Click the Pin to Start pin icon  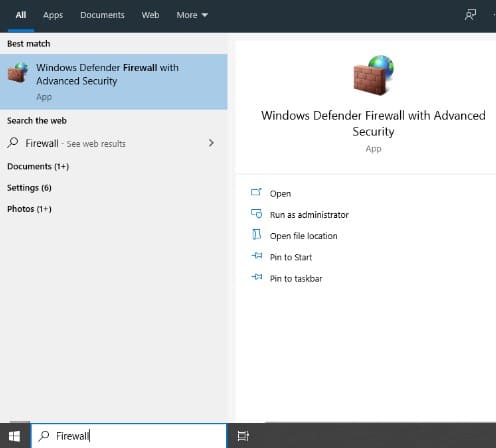click(257, 256)
